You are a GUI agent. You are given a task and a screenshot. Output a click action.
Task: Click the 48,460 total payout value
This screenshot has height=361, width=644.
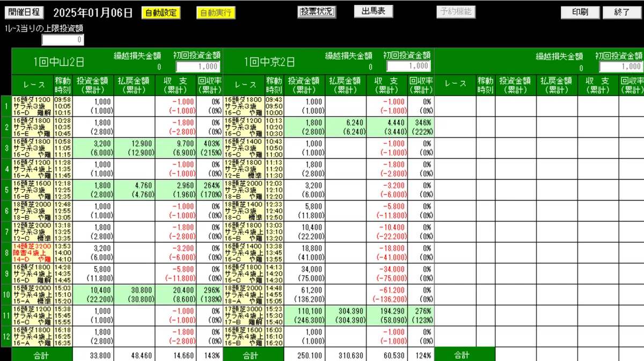(141, 355)
